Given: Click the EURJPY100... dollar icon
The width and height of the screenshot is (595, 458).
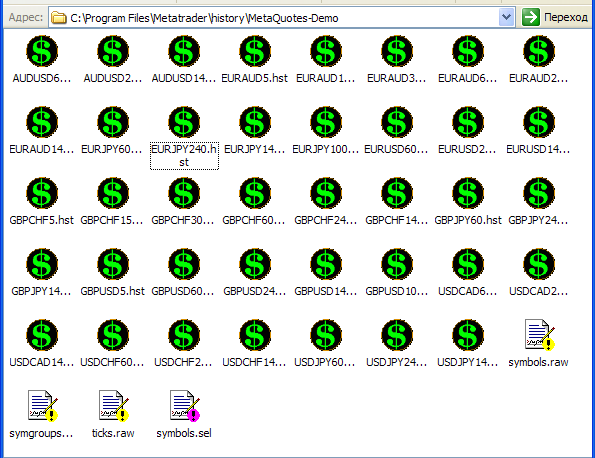Looking at the screenshot, I should tap(326, 122).
